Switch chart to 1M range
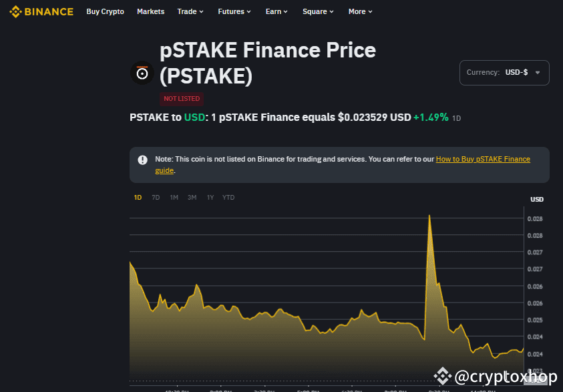This screenshot has width=563, height=392. tap(174, 198)
